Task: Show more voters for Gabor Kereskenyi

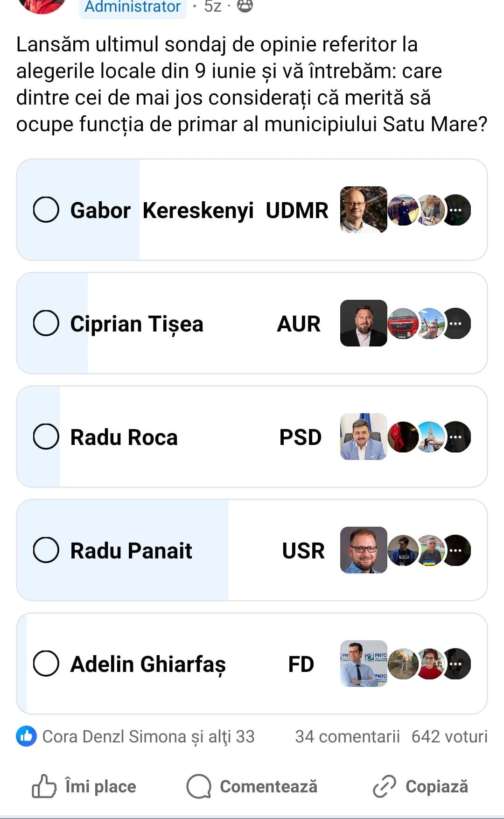Action: tap(456, 210)
